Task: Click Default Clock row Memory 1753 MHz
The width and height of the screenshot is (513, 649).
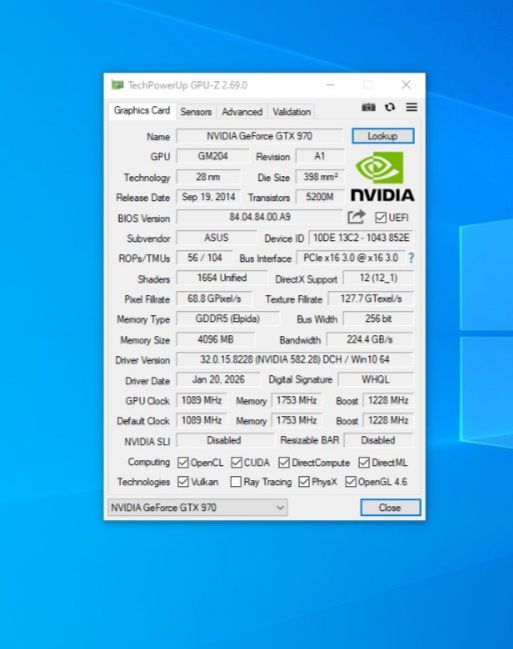Action: [296, 420]
